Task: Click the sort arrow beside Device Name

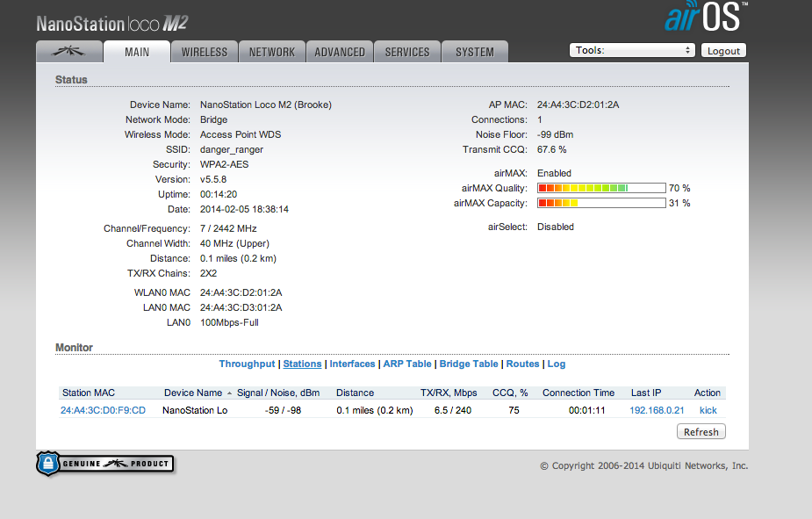Action: [x=230, y=393]
